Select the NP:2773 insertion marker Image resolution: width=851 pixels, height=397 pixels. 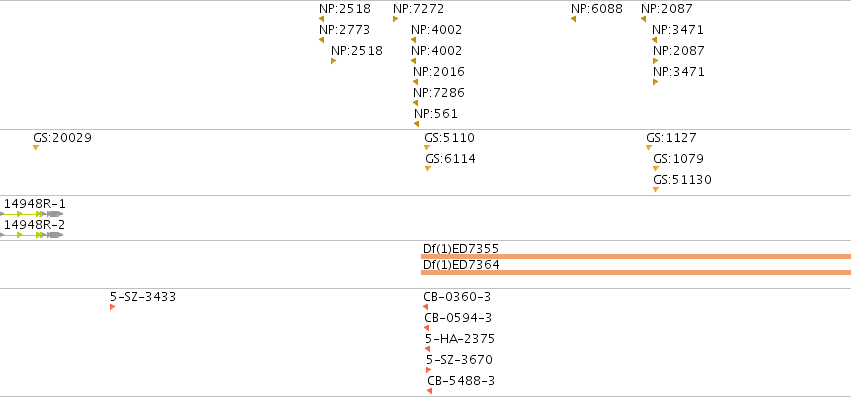pos(321,40)
